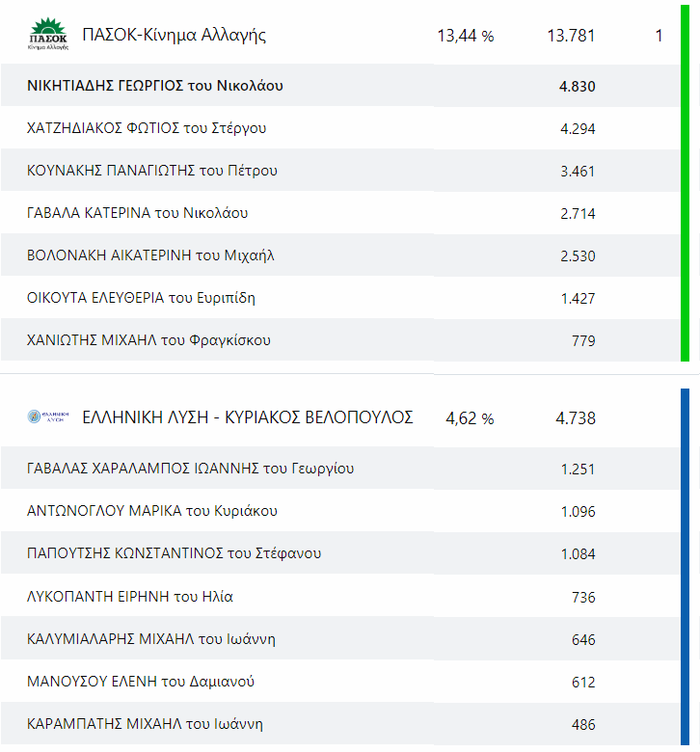The width and height of the screenshot is (700, 752).
Task: Select candidate ΚΑΛΥΜΙΑΛΑΡΗΣ ΜΙΧΑΗΛ του Ιωάννη
Action: [x=151, y=639]
